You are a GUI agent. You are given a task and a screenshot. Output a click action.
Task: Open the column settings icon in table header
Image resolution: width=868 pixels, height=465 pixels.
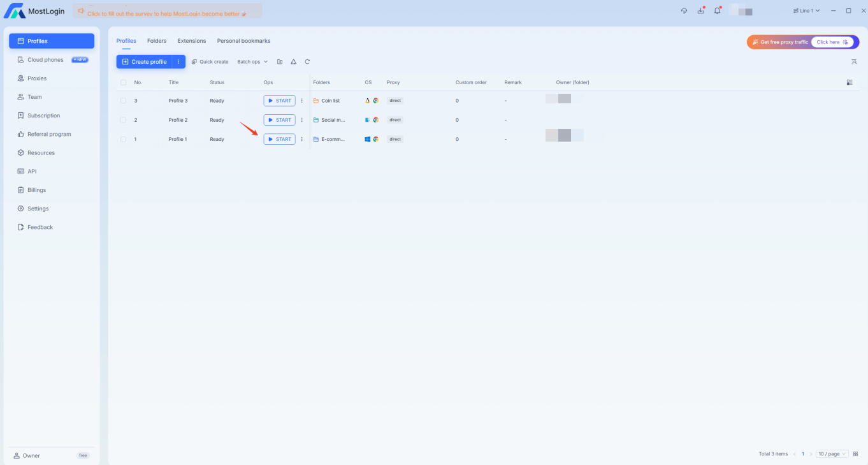850,82
